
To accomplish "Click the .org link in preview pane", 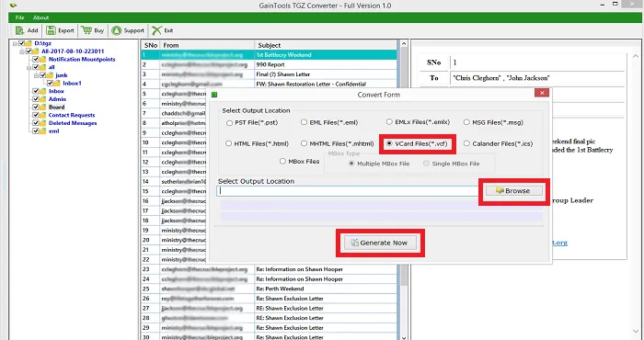I will [559, 243].
